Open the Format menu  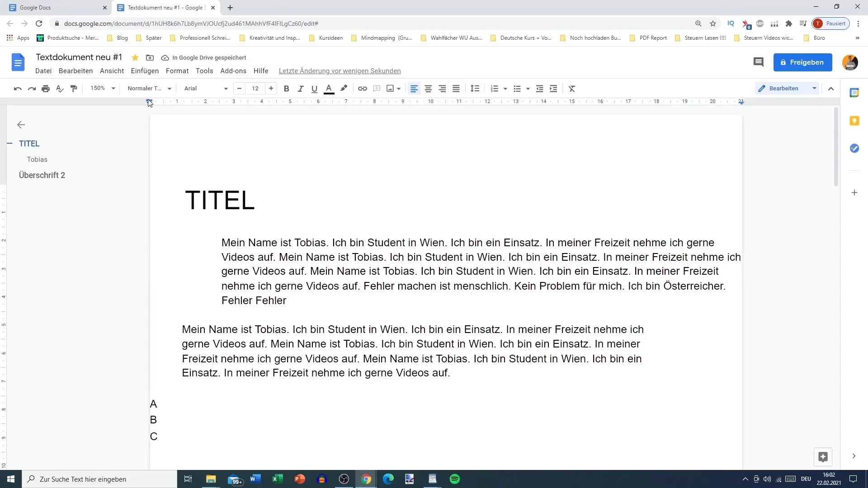click(x=177, y=71)
